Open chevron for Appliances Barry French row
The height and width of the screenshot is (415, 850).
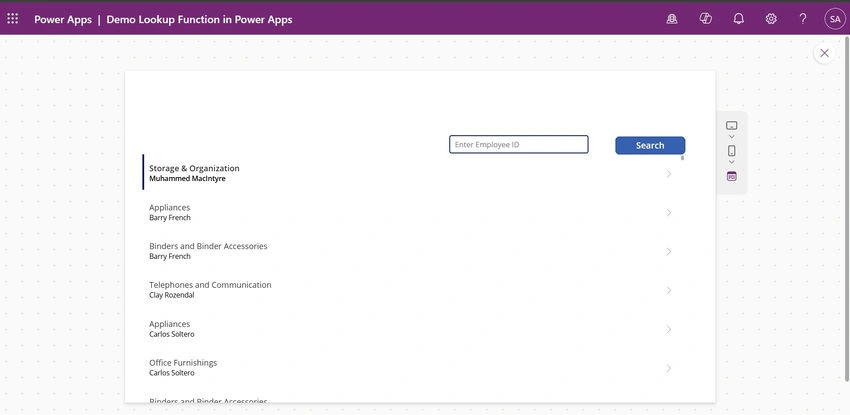coord(668,213)
